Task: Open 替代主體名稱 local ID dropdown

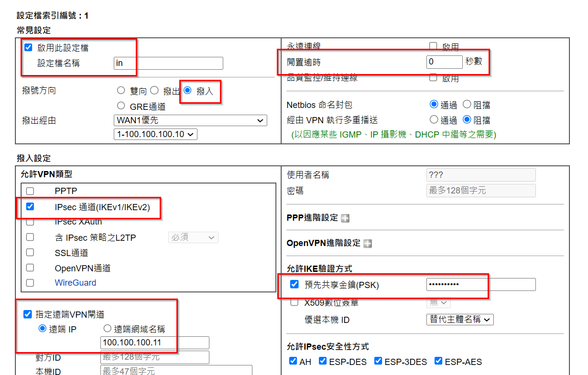Action: coord(459,320)
